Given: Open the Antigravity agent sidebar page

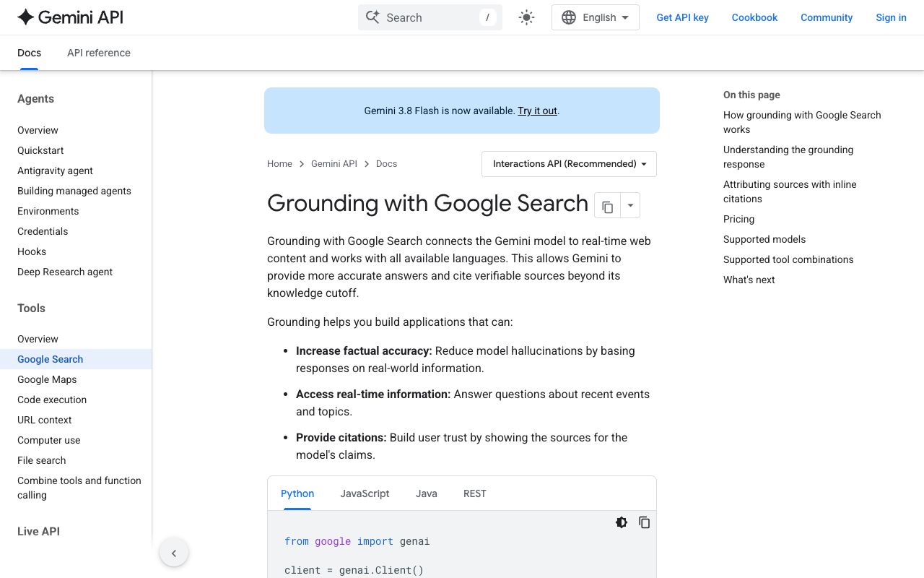Looking at the screenshot, I should point(55,171).
